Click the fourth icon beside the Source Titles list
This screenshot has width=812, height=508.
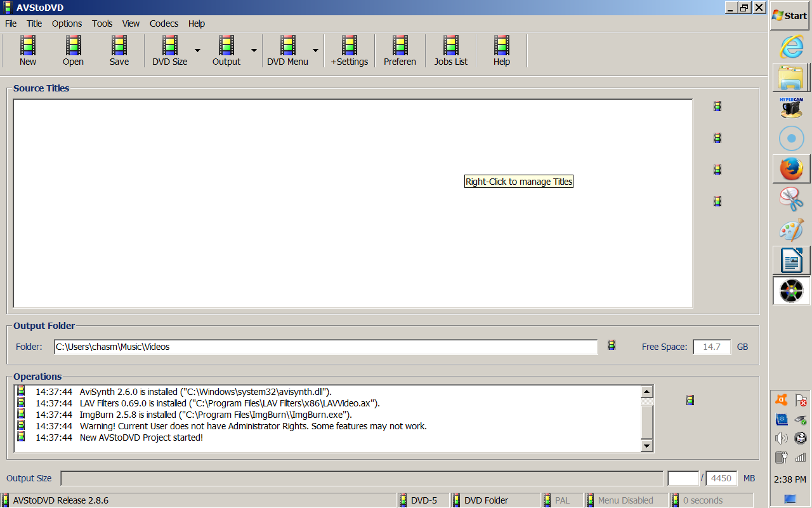pyautogui.click(x=717, y=201)
